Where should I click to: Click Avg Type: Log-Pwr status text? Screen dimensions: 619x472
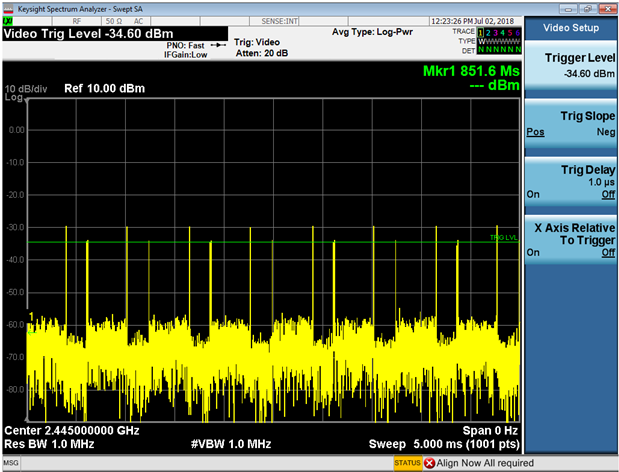pos(372,32)
